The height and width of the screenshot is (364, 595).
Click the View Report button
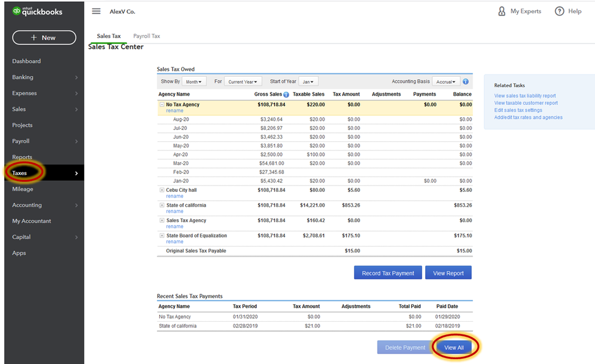(x=448, y=273)
